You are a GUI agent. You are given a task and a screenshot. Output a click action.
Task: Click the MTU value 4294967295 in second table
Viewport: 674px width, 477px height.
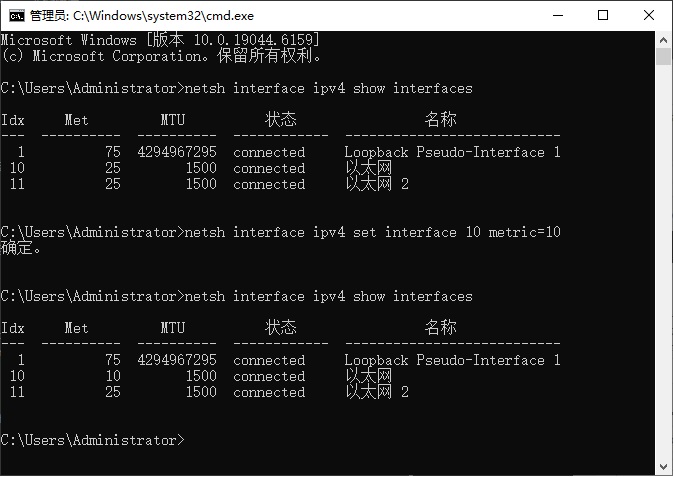(177, 360)
